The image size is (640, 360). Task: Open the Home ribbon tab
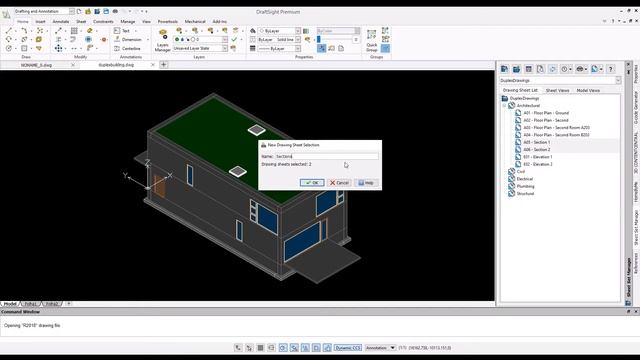[x=23, y=21]
